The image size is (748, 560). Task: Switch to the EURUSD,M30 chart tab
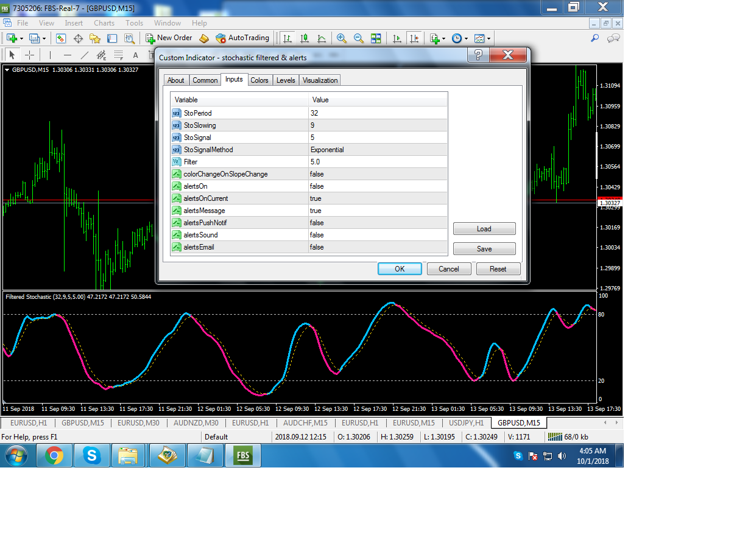click(x=138, y=422)
